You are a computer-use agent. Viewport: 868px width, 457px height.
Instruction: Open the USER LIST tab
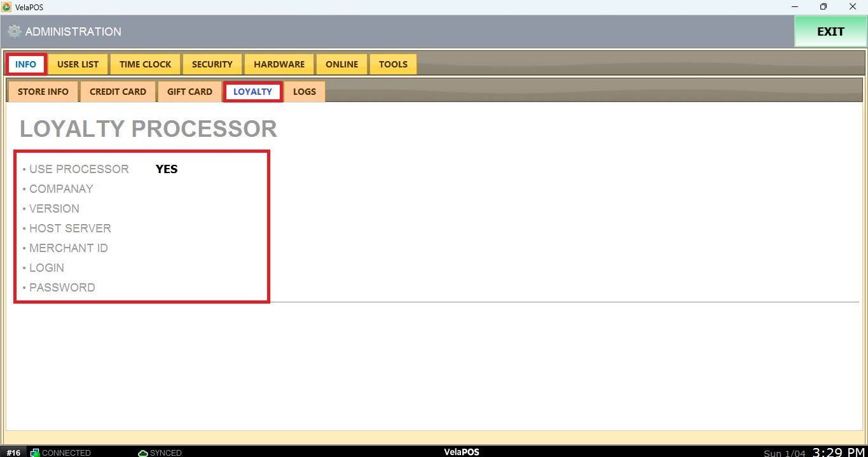(x=78, y=64)
